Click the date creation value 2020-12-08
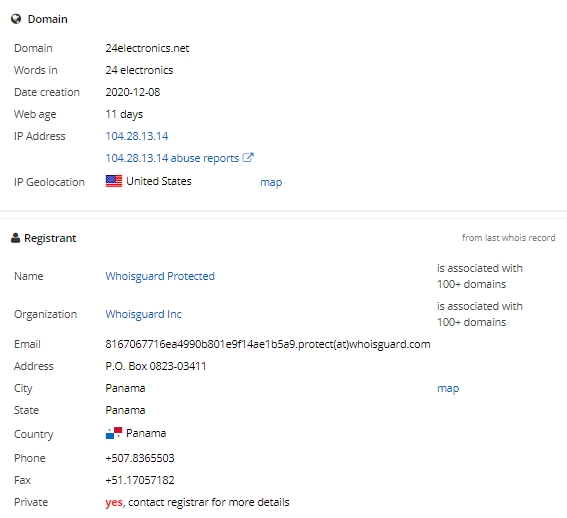This screenshot has width=567, height=518. (133, 92)
